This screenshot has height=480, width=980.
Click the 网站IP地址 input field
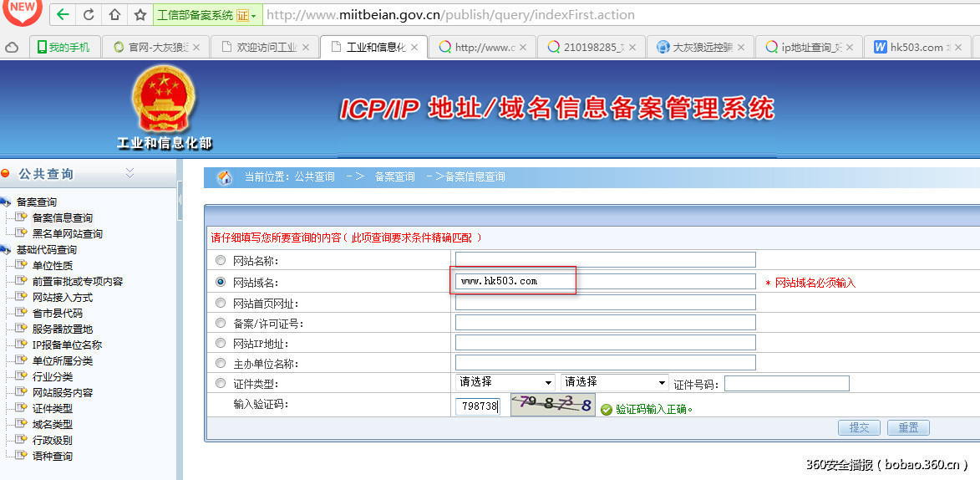click(x=605, y=342)
